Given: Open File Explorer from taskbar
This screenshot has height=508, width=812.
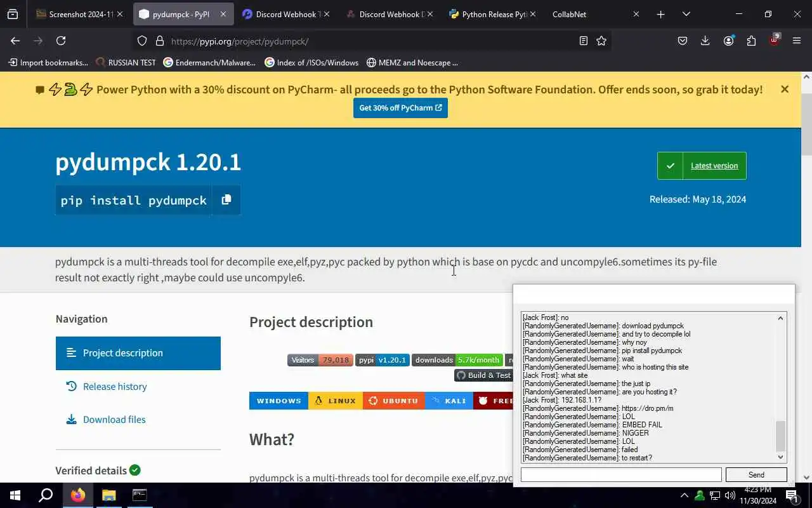Looking at the screenshot, I should 108,495.
